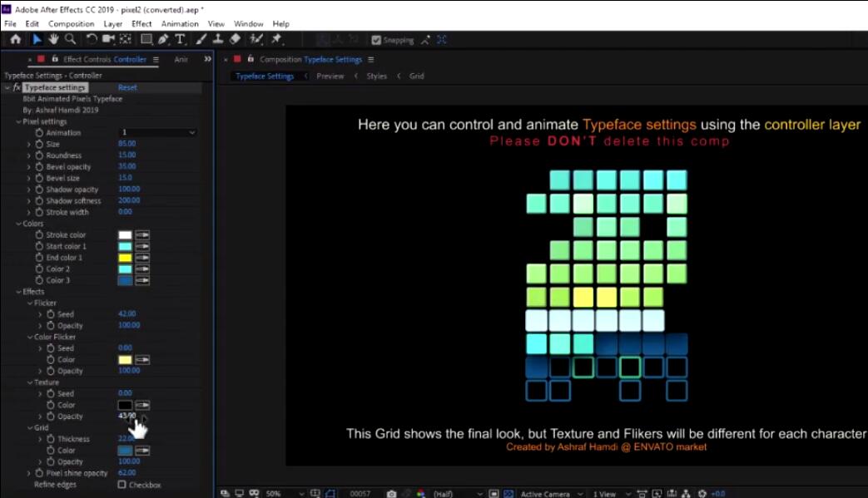Screen dimensions: 868x498
Task: Show hidden panel tabs with double chevron
Action: click(207, 58)
